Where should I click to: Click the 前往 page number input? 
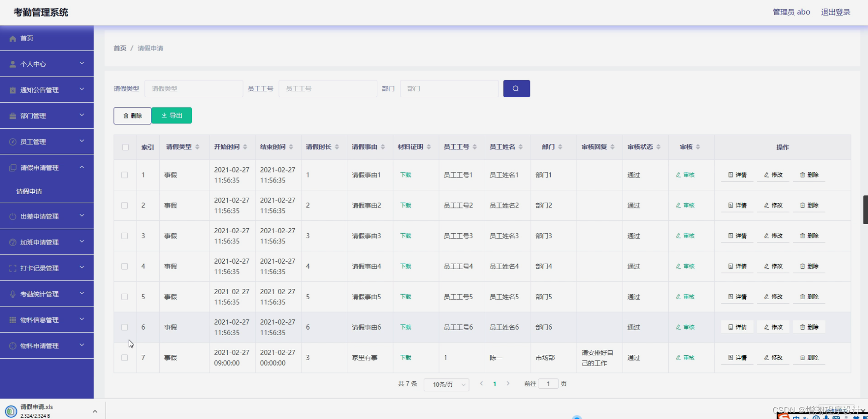tap(548, 384)
